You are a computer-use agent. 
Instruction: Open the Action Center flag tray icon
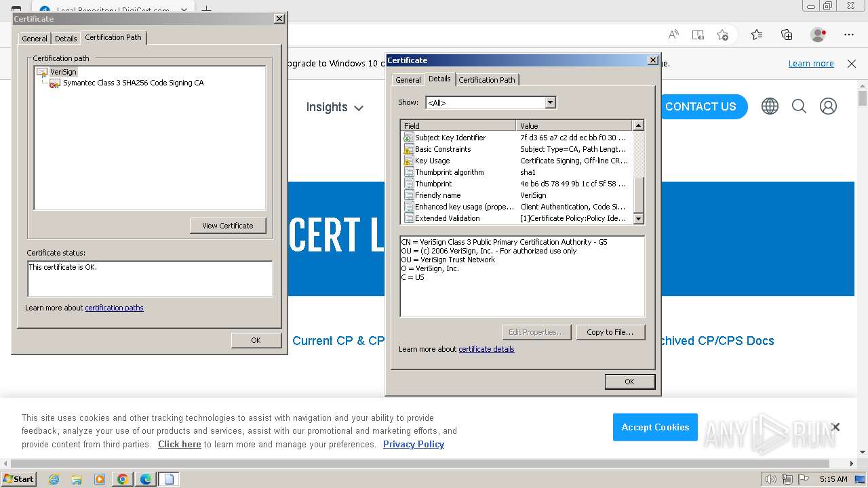pos(803,479)
